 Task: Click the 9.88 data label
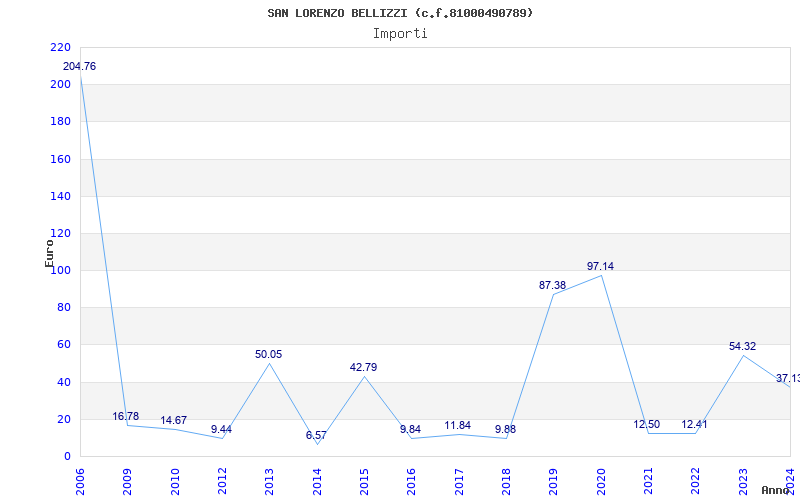coord(506,429)
